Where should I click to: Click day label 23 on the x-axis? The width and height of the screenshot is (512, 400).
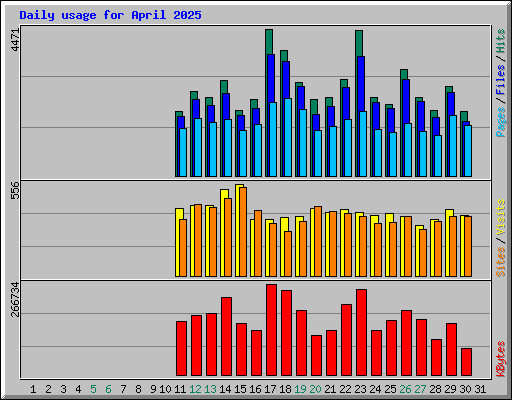pos(360,389)
